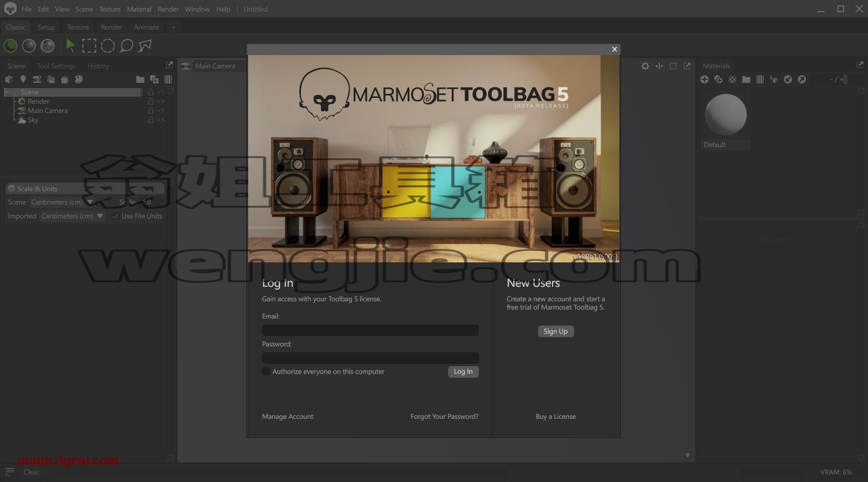Check Authorize everyone on this computer
Image resolution: width=868 pixels, height=482 pixels.
(x=266, y=371)
